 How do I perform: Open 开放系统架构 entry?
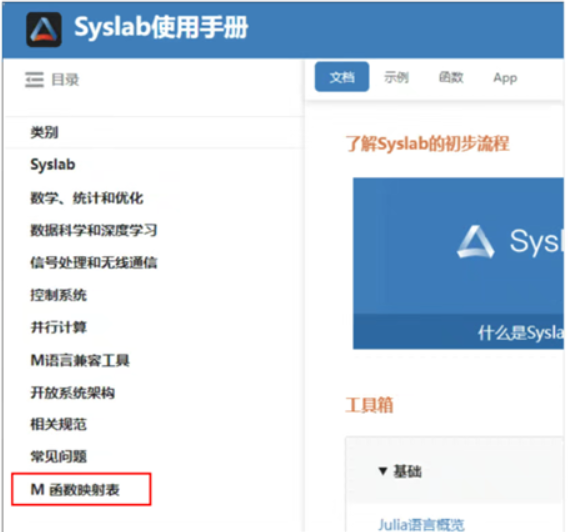[x=72, y=393]
